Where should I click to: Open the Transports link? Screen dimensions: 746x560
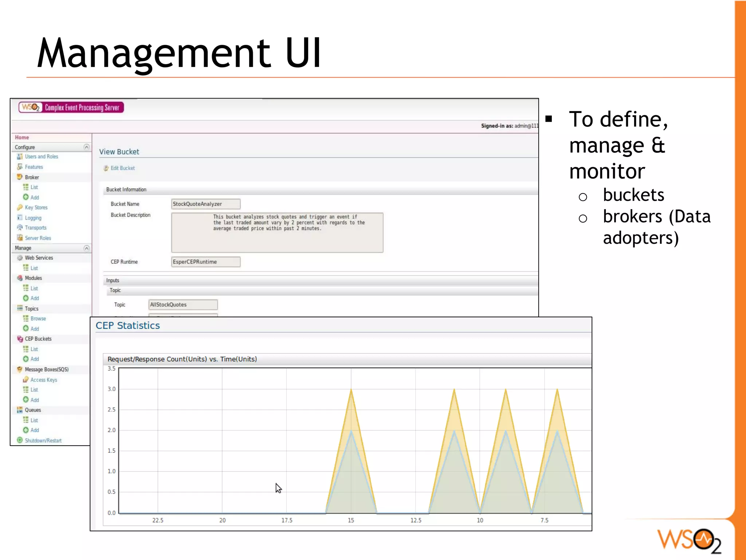(x=36, y=228)
